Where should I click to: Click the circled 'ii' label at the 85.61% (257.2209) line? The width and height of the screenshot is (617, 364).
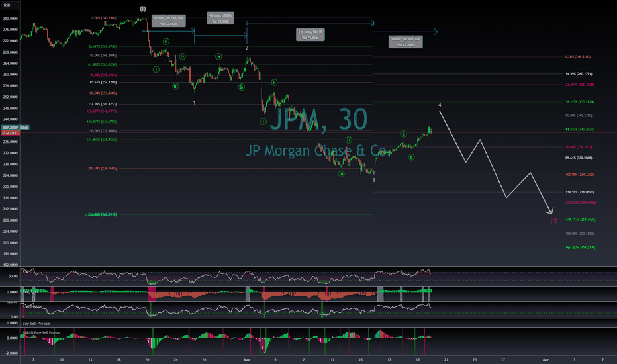coord(274,83)
